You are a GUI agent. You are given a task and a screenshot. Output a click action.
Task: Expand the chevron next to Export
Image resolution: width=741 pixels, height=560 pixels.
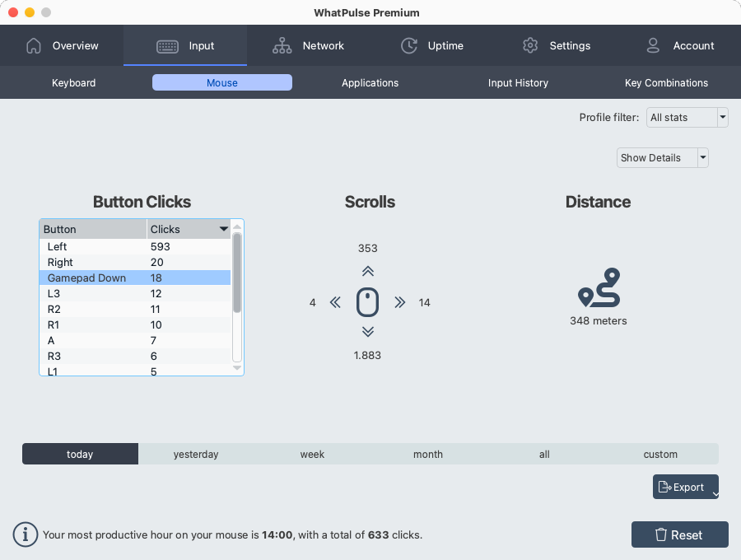point(715,487)
